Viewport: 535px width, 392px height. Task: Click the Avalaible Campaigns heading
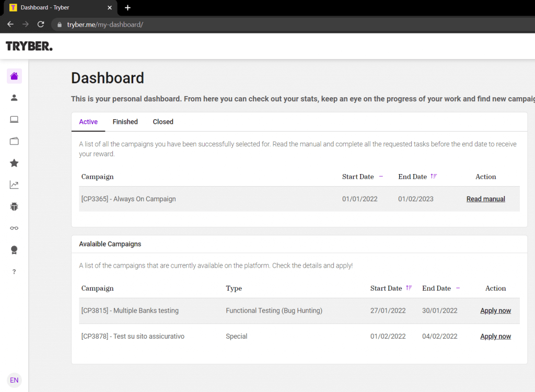[110, 244]
